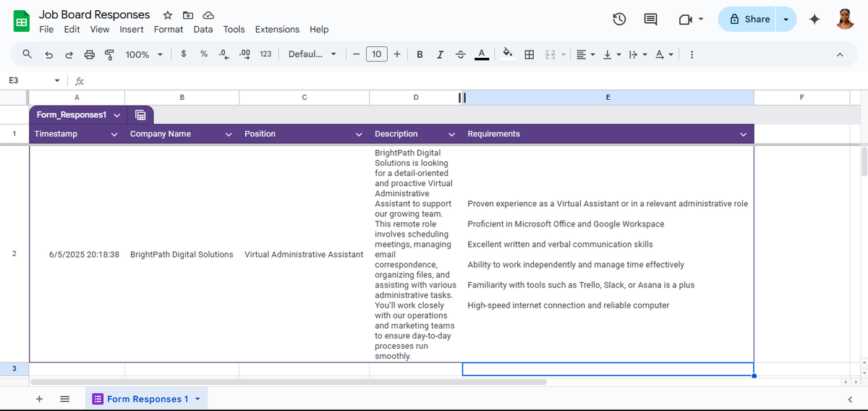Open the Help menu
868x411 pixels.
coord(319,30)
